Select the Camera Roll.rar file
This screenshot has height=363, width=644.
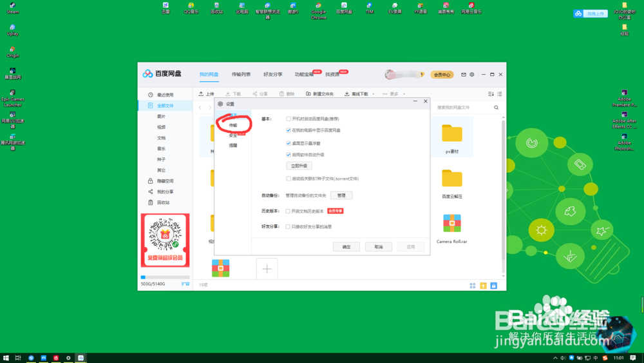click(452, 229)
